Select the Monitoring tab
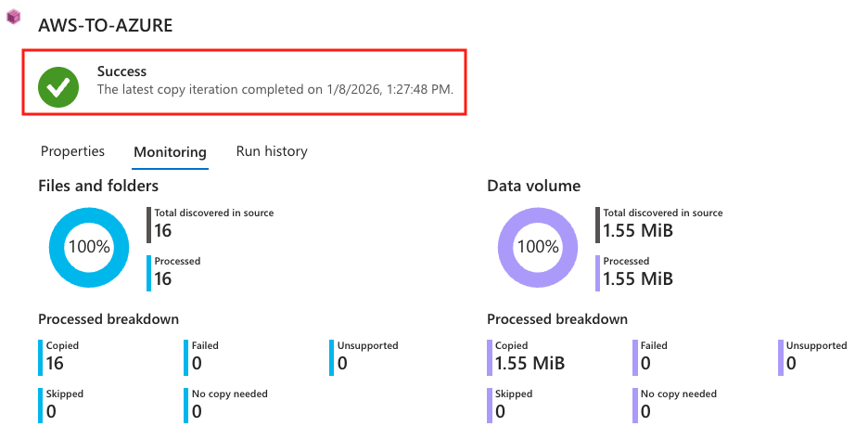The width and height of the screenshot is (868, 439). [170, 152]
